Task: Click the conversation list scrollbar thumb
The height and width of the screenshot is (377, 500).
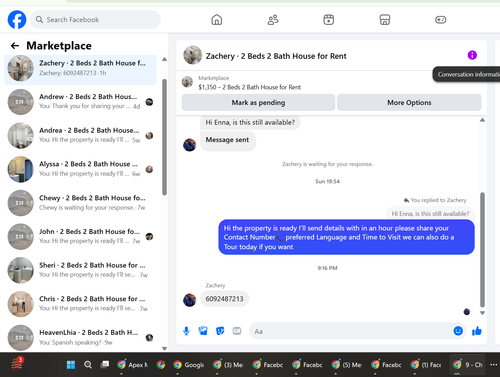Action: click(x=164, y=137)
